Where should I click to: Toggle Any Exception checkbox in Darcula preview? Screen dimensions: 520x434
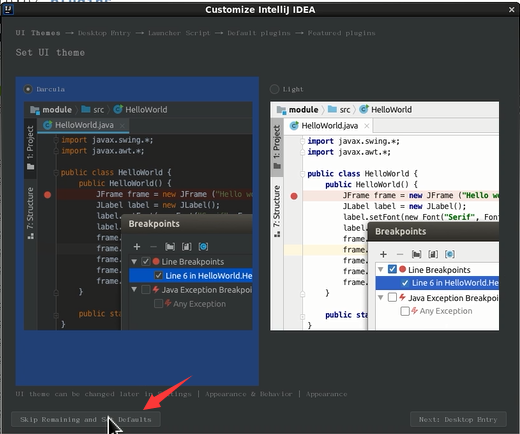coord(158,304)
